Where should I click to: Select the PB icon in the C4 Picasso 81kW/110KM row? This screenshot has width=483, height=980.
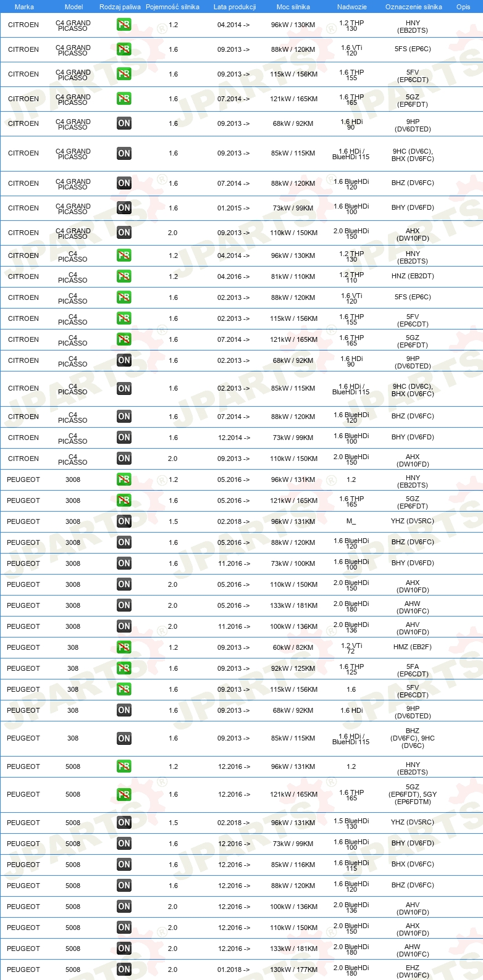click(x=124, y=276)
